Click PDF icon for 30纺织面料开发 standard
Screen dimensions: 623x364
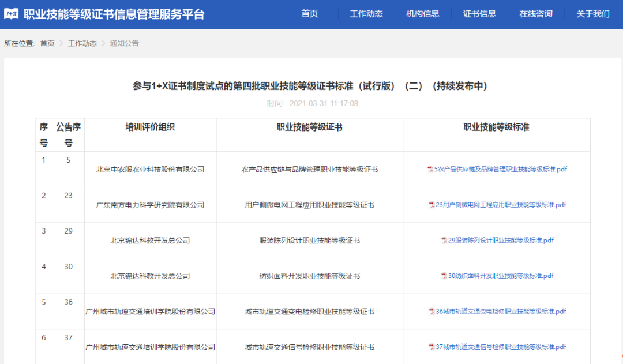(x=444, y=276)
